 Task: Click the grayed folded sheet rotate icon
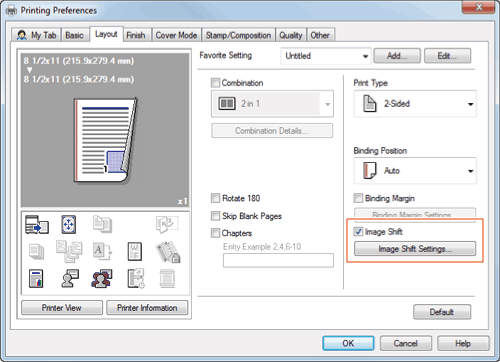[167, 224]
